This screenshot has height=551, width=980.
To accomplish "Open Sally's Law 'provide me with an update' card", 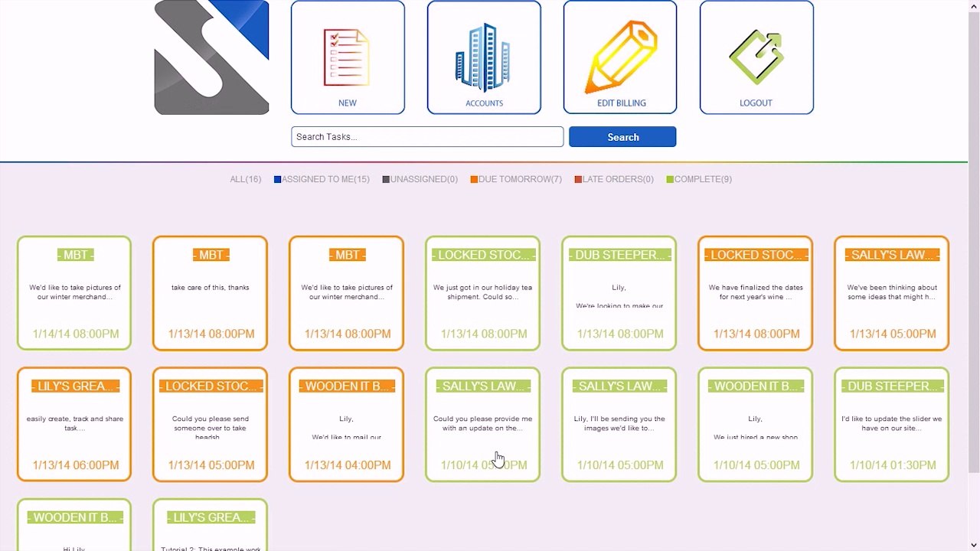I will coord(483,425).
